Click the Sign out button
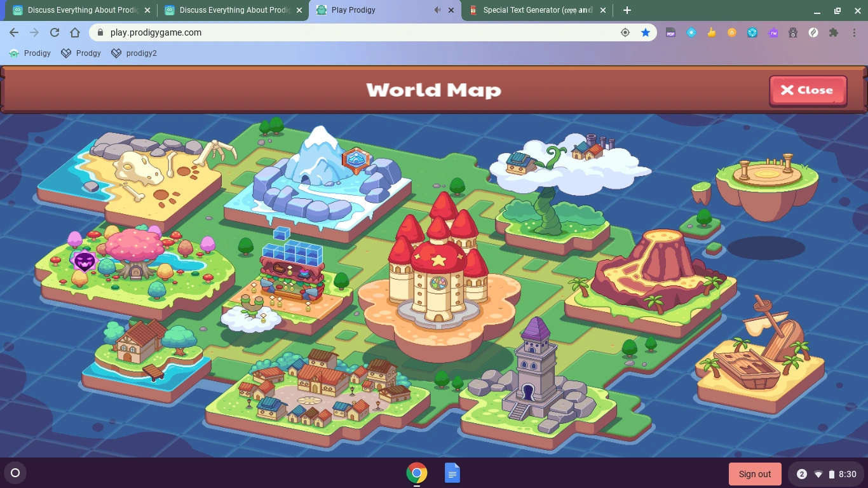The image size is (868, 488). coord(755,474)
